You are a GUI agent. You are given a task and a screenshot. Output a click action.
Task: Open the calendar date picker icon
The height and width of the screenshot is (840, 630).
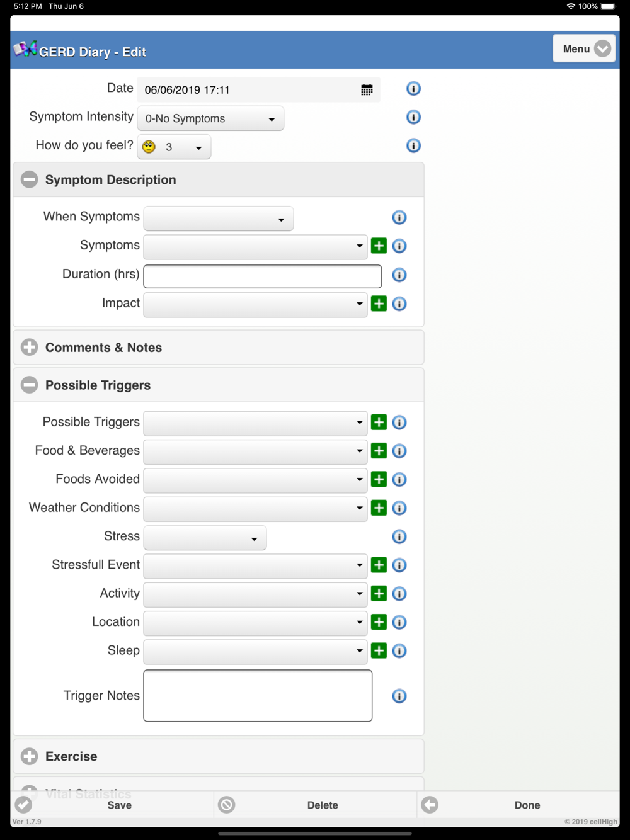[x=367, y=90]
